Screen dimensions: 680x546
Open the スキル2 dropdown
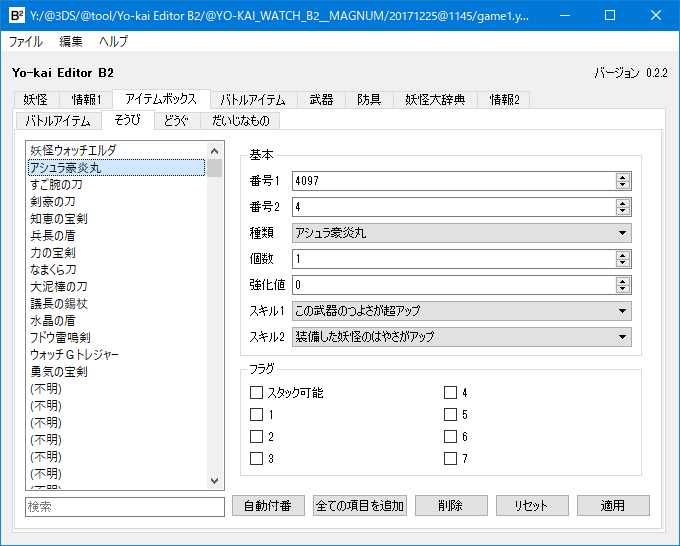(x=462, y=337)
